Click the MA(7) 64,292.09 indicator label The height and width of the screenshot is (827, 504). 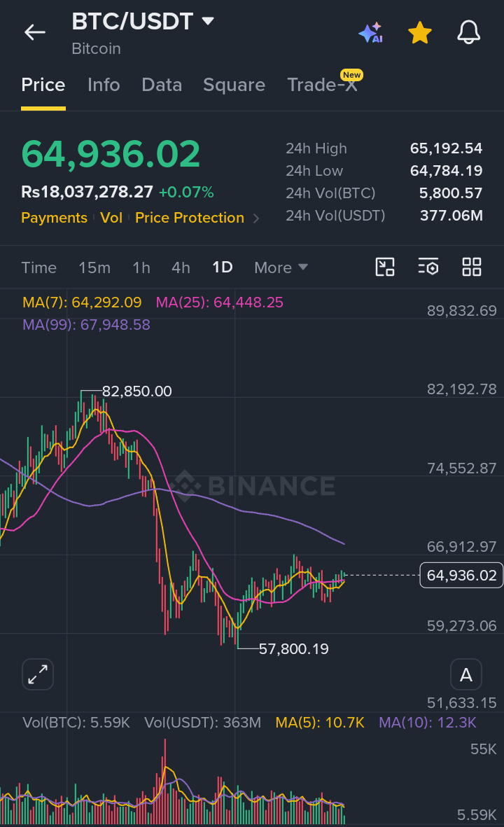click(82, 303)
